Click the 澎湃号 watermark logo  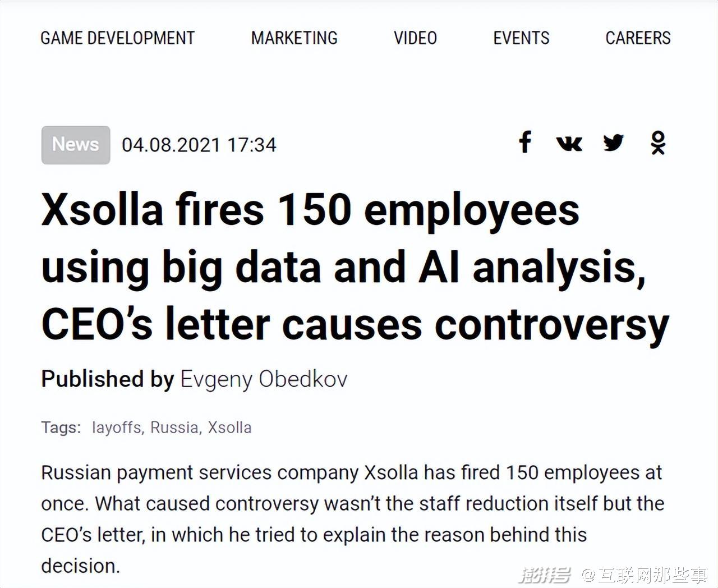[x=544, y=575]
